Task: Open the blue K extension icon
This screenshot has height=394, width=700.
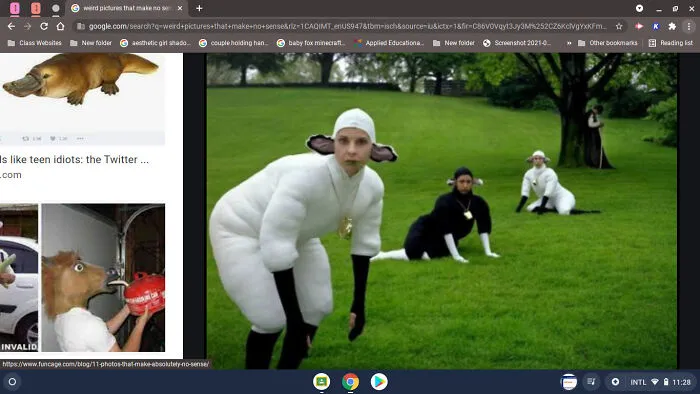Action: [x=656, y=26]
